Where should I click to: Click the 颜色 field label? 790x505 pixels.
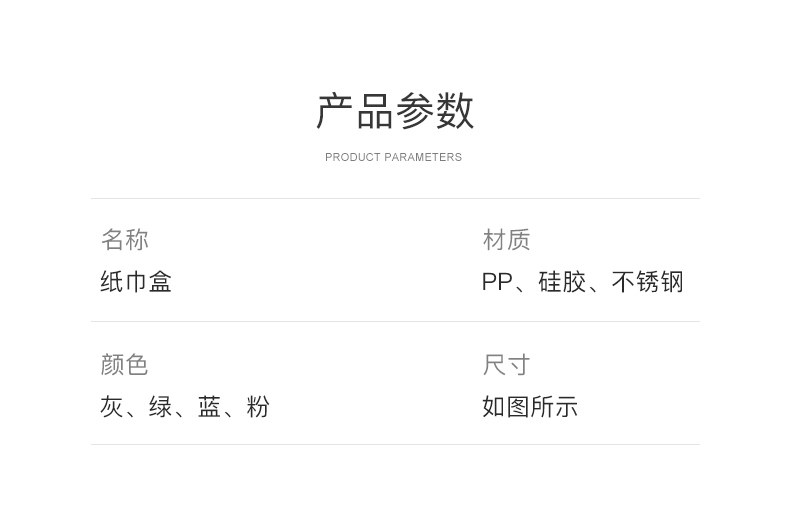(x=125, y=365)
